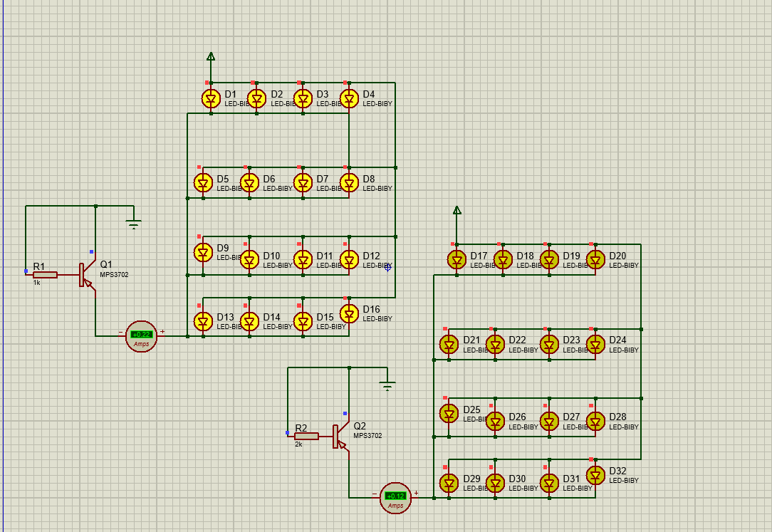
Task: Select LED D18 symbol
Action: 503,260
